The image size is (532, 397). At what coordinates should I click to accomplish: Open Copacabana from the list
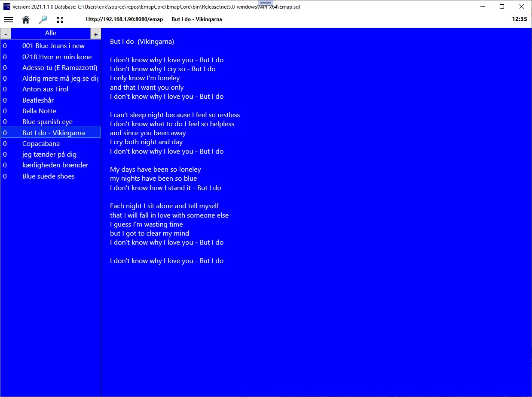coord(51,143)
